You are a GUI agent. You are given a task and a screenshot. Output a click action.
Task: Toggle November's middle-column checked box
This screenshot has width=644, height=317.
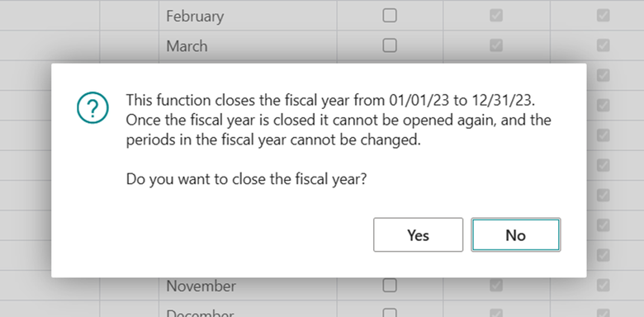pyautogui.click(x=496, y=285)
